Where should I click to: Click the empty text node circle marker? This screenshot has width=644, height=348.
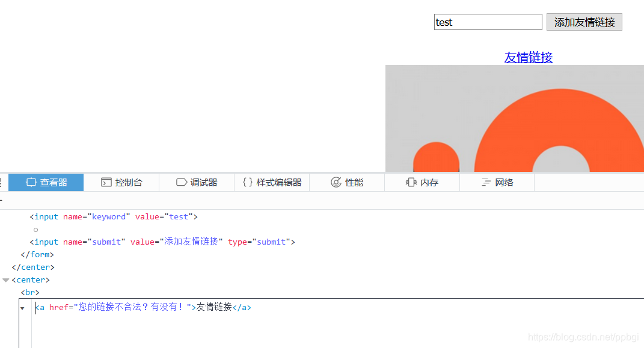[x=35, y=229]
